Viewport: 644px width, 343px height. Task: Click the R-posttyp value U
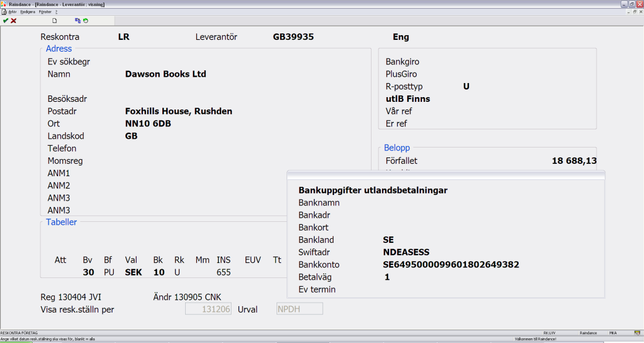(466, 87)
